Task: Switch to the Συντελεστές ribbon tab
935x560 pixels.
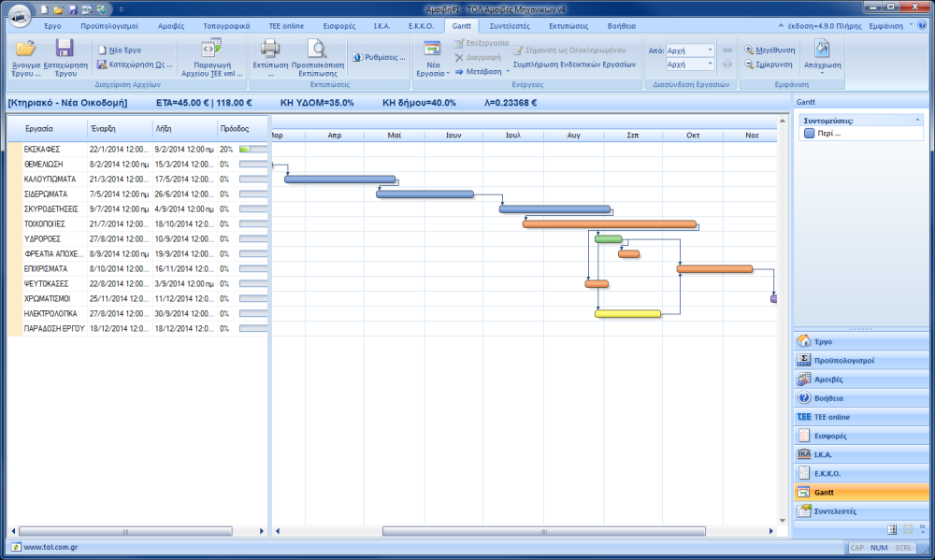Action: (510, 26)
